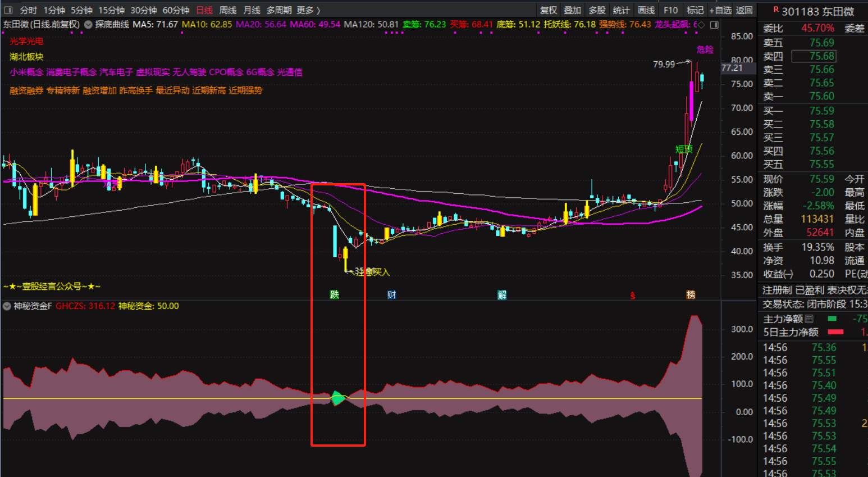Click the 解 marker on the timeline
Viewport: 868px width, 477px height.
pos(502,294)
